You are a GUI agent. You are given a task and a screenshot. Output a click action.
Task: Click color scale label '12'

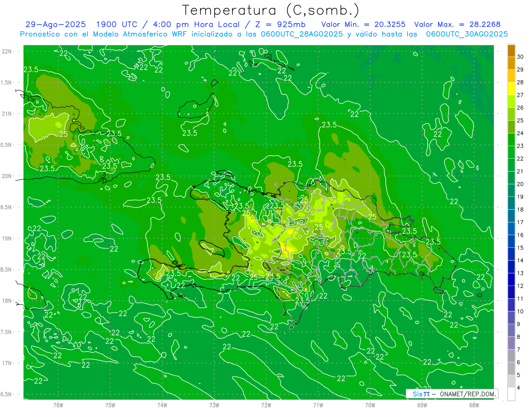pos(520,286)
